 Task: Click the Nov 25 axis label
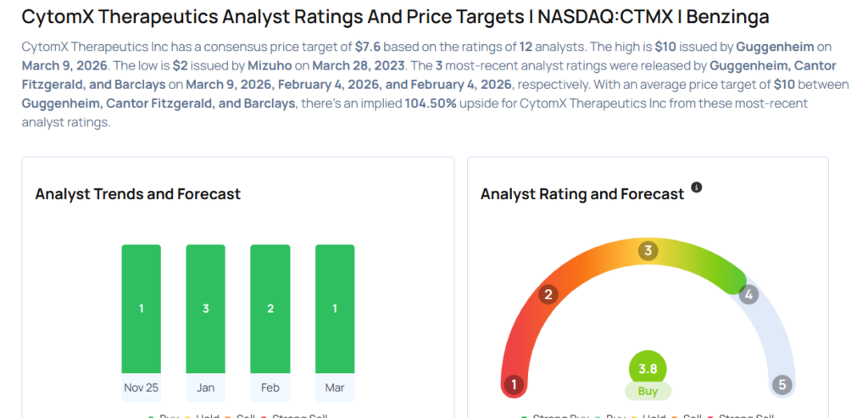pos(141,387)
